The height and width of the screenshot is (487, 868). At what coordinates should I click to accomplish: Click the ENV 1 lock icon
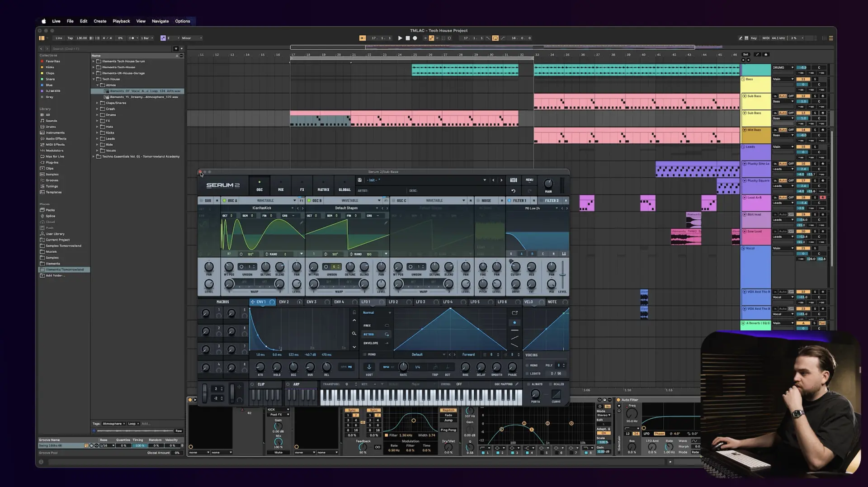[x=354, y=312]
